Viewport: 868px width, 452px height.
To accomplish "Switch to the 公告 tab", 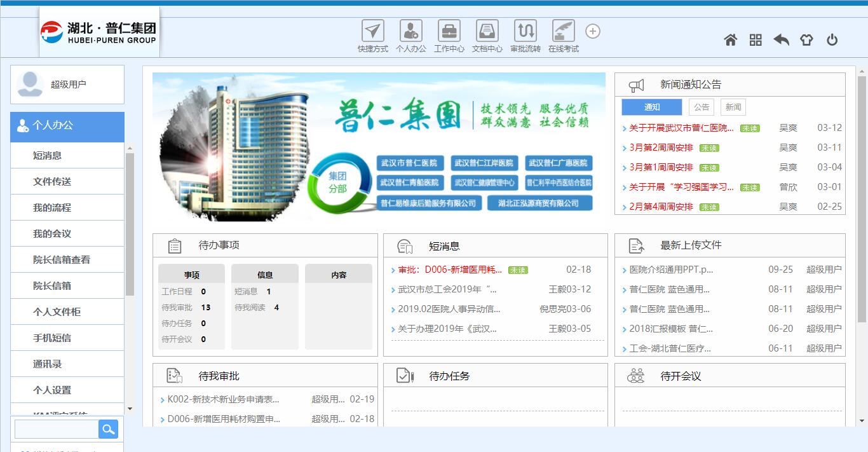I will [x=702, y=106].
